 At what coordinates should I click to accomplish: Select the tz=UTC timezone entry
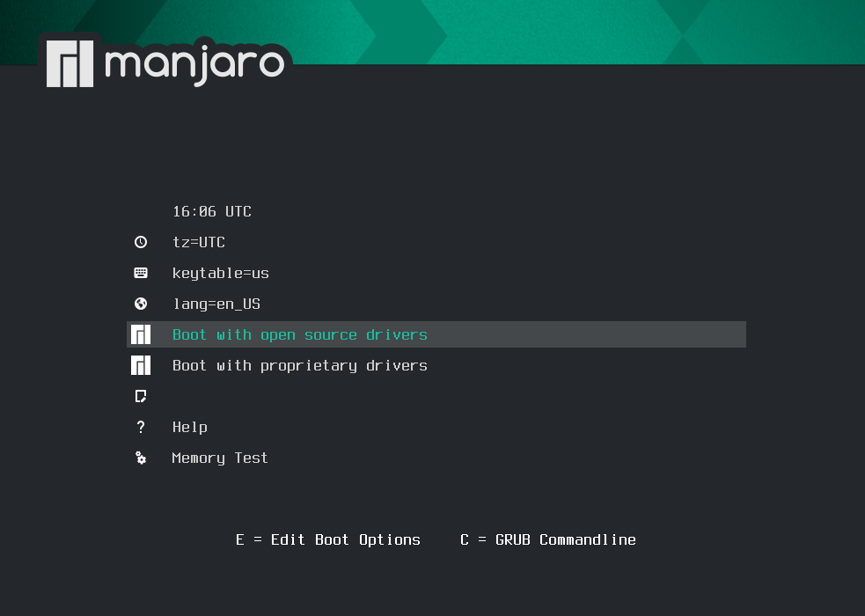pos(436,242)
